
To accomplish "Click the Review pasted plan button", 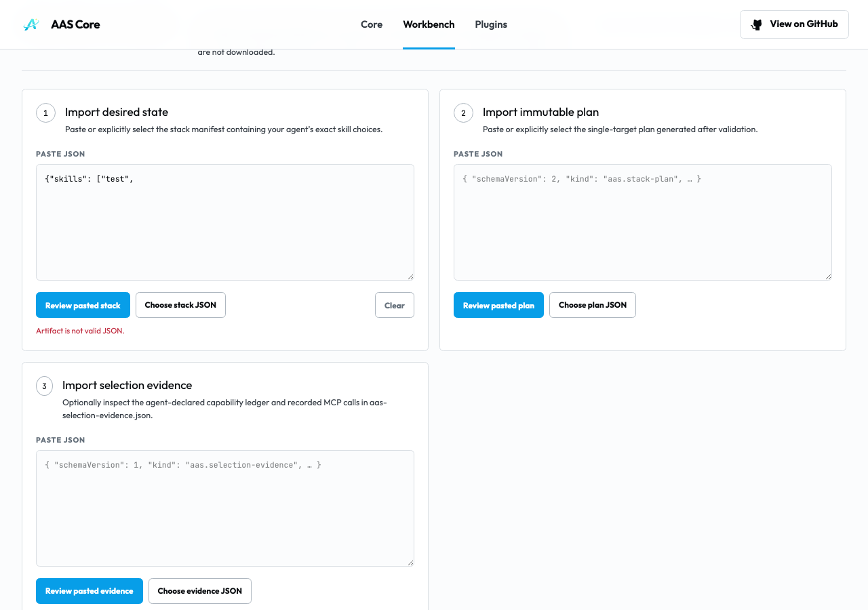I will [x=498, y=305].
